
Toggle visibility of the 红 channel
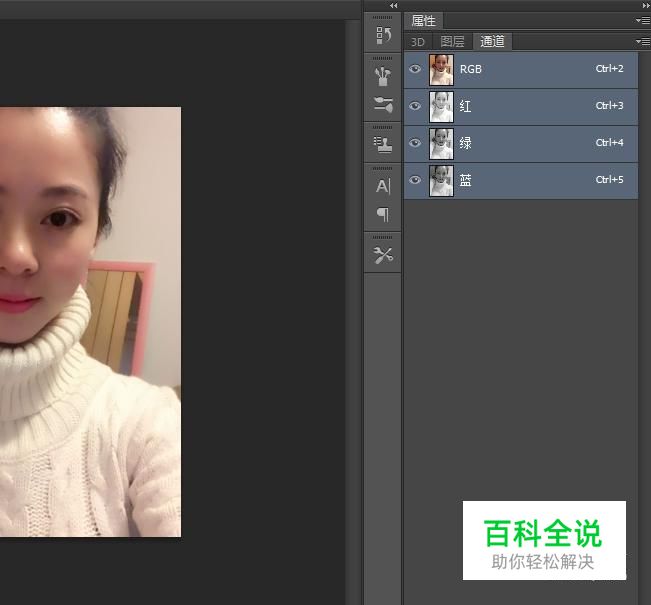[x=415, y=106]
